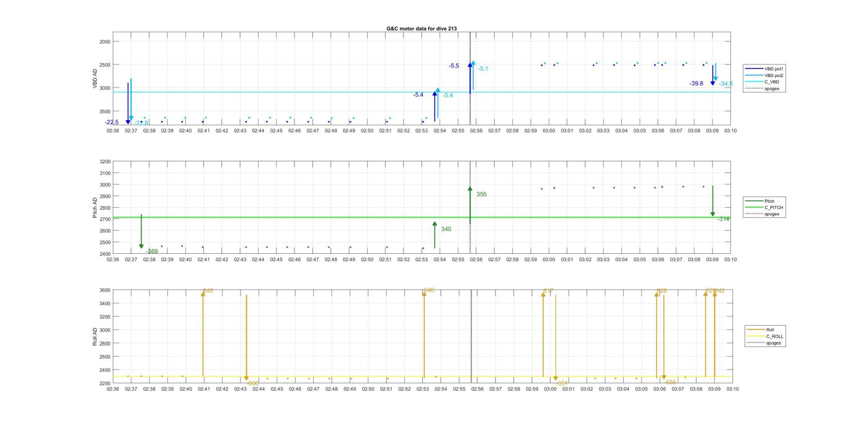Select the C_ROLL legend entry
This screenshot has height=430, width=868.
coord(765,336)
